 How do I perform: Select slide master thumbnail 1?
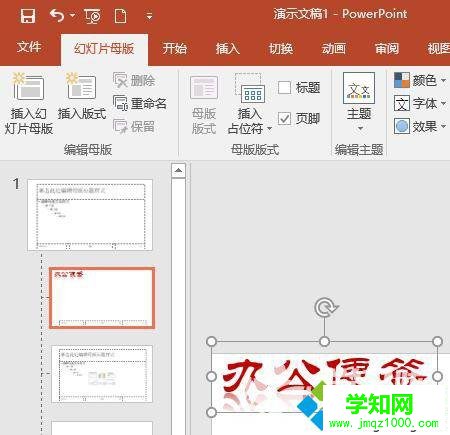tap(90, 215)
